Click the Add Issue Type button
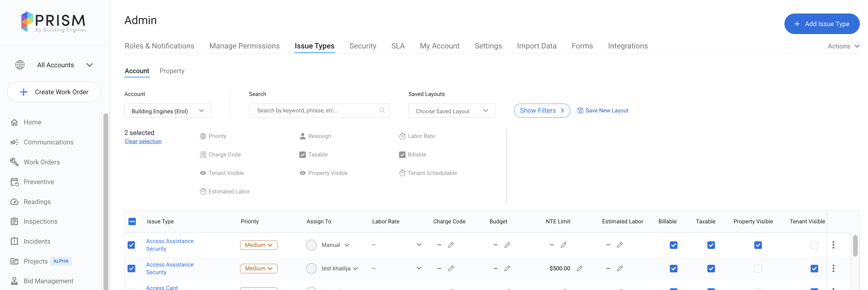 [822, 23]
